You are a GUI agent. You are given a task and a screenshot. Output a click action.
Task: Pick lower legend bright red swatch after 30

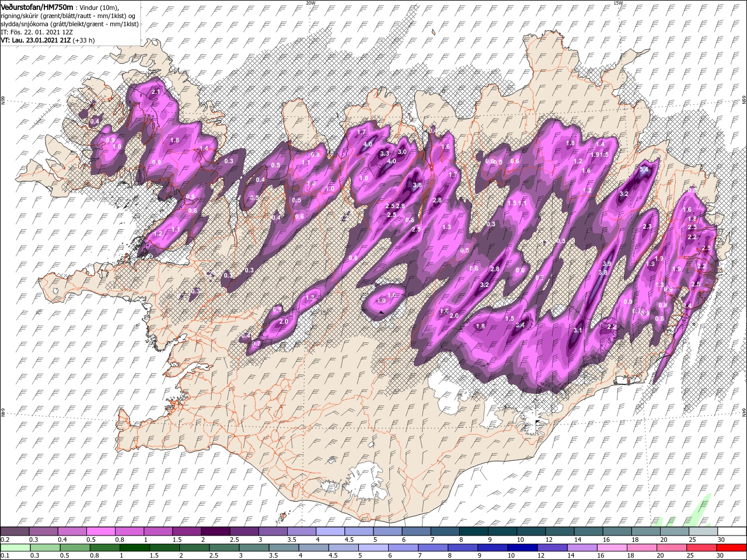pyautogui.click(x=732, y=547)
